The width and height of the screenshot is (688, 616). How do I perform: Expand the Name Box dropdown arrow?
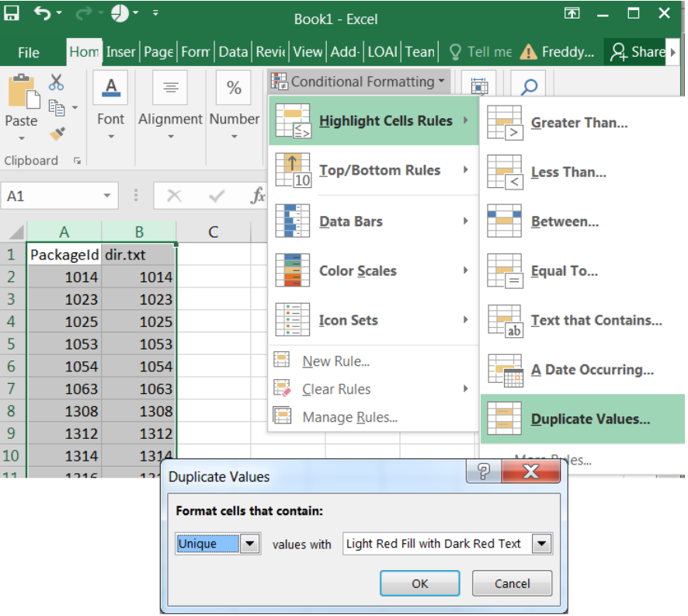pyautogui.click(x=106, y=196)
